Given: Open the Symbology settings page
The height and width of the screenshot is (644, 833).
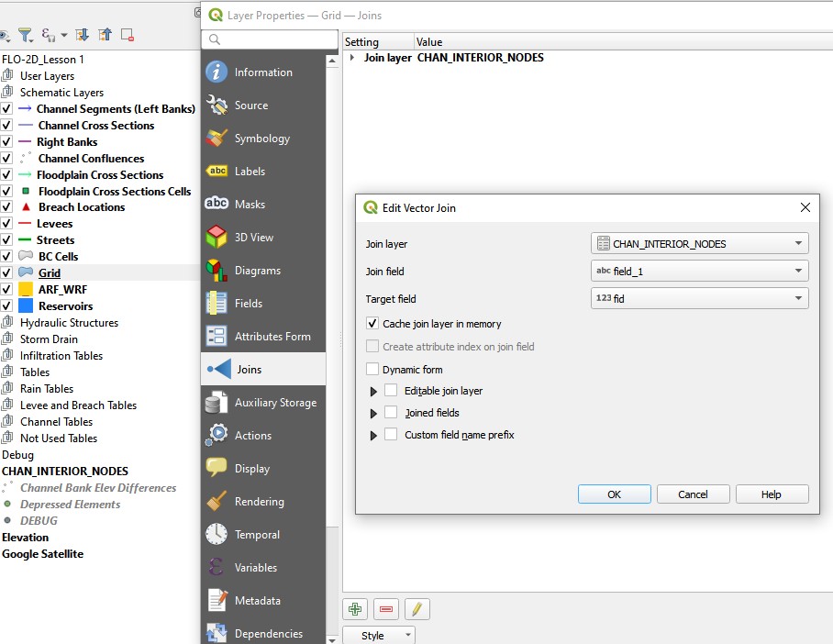Looking at the screenshot, I should pos(261,139).
